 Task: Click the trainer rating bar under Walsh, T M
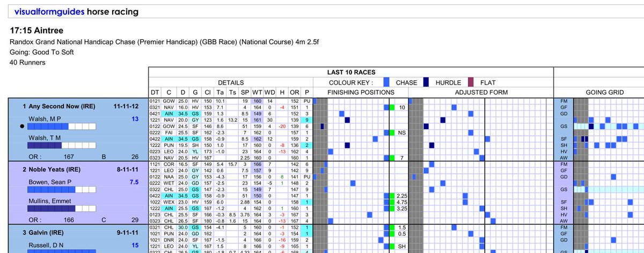(62, 145)
